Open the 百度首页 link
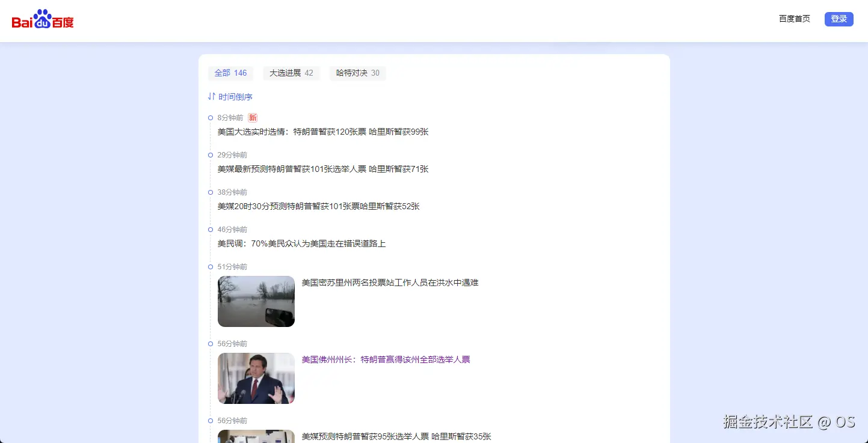This screenshot has width=868, height=443. tap(793, 19)
